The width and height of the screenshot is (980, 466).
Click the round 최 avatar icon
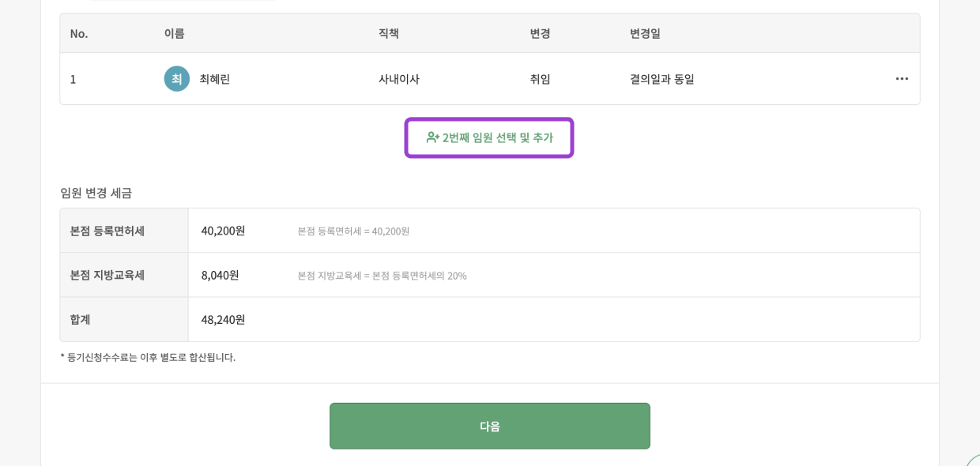tap(177, 79)
